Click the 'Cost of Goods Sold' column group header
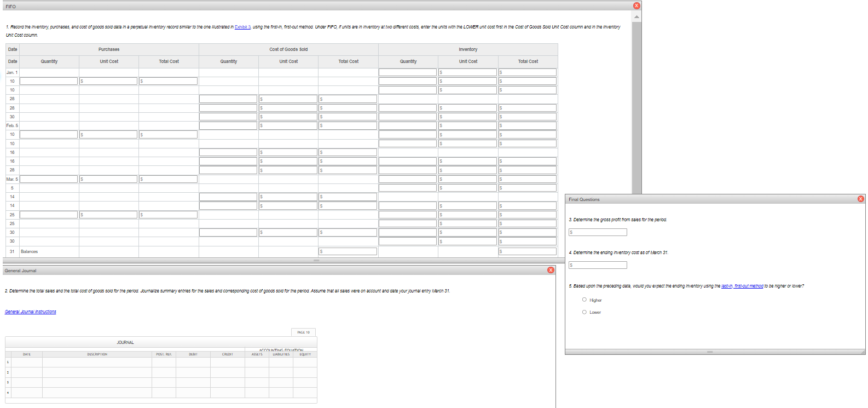Screen dimensions: 868x408 point(288,49)
